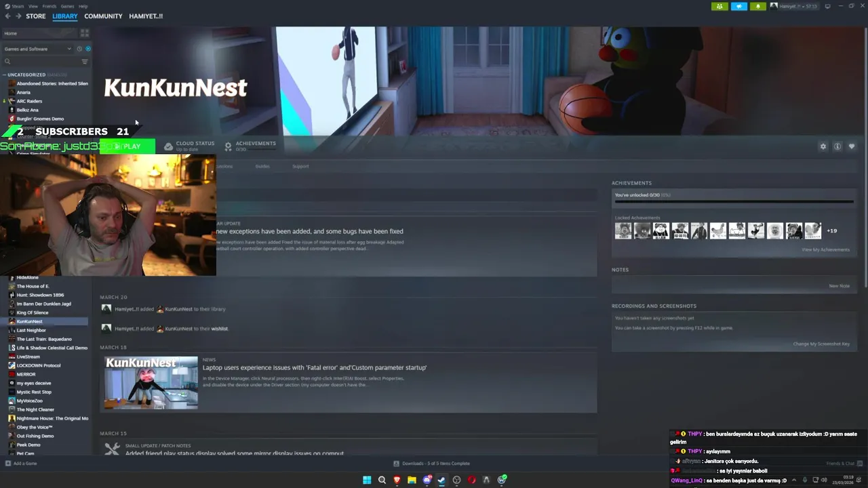Open the Guides tab for the game
This screenshot has height=488, width=868.
point(262,166)
